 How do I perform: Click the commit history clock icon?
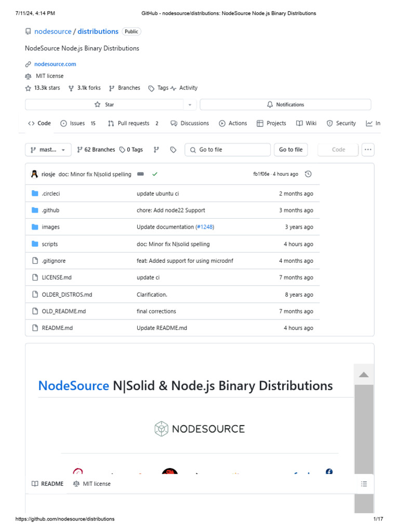click(308, 174)
